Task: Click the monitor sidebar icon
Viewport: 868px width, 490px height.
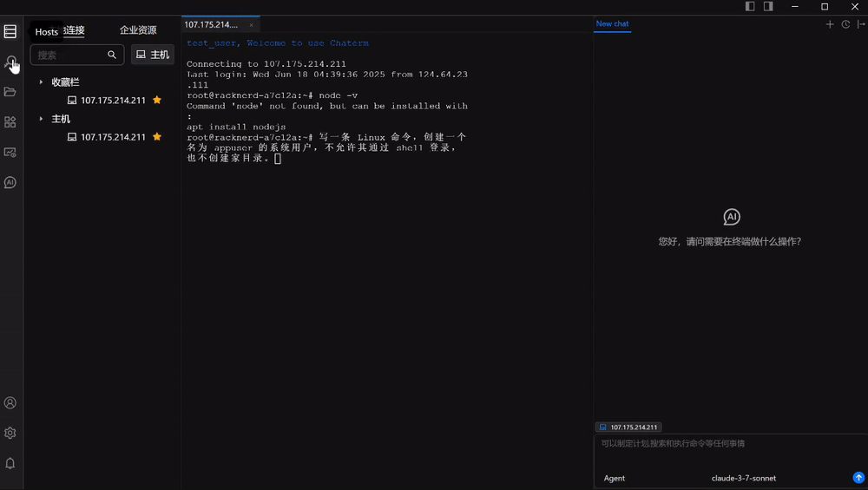Action: coord(10,152)
